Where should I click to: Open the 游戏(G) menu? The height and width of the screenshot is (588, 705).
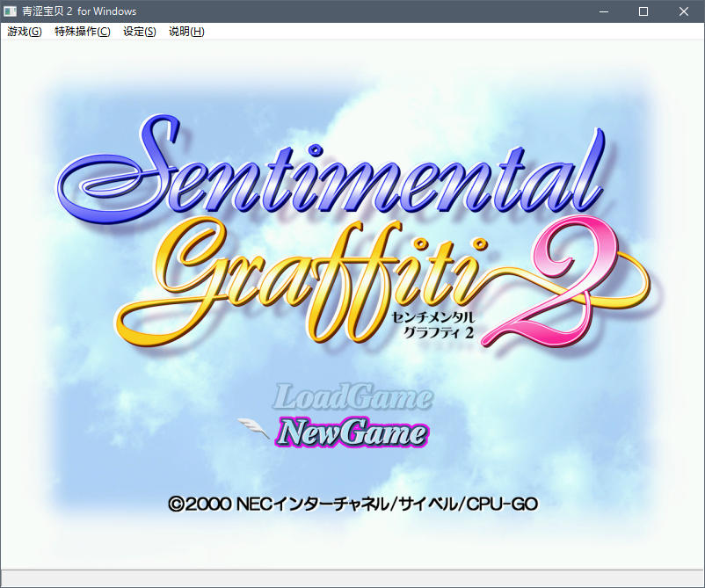[25, 32]
